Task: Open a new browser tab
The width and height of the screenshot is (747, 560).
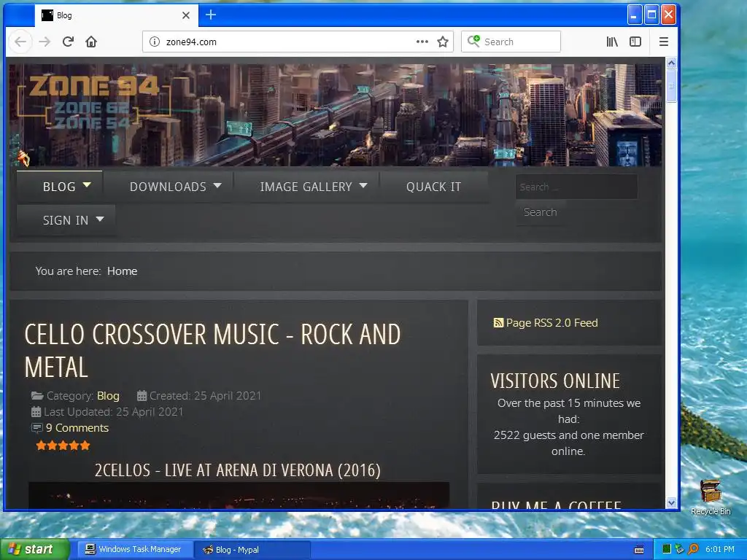Action: coord(211,15)
